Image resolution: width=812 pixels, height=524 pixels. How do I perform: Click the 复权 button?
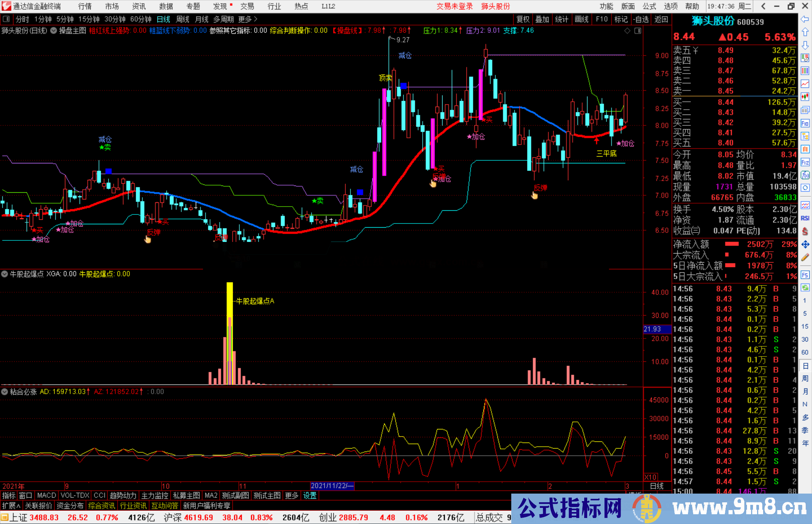pos(523,19)
